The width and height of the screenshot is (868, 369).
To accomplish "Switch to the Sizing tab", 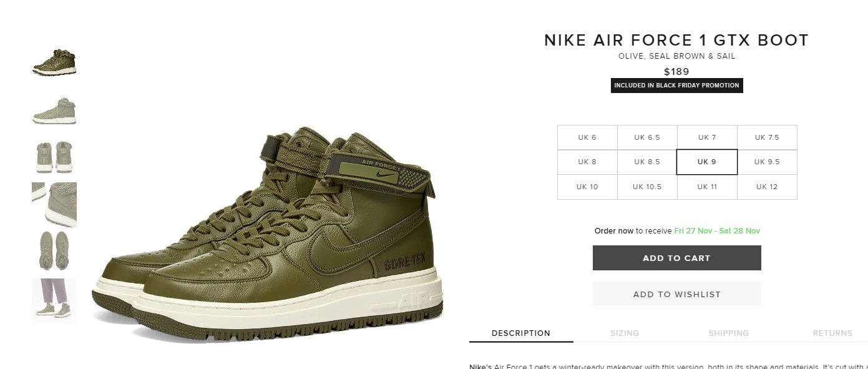I will point(625,333).
